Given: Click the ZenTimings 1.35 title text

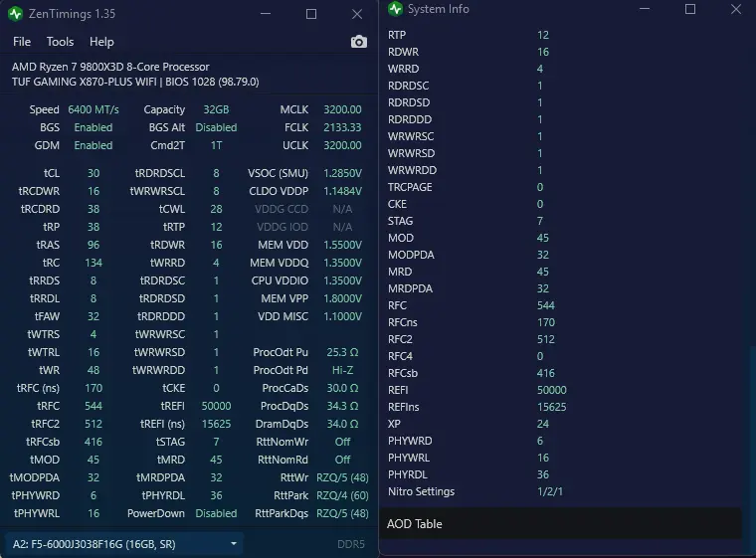Looking at the screenshot, I should 72,14.
